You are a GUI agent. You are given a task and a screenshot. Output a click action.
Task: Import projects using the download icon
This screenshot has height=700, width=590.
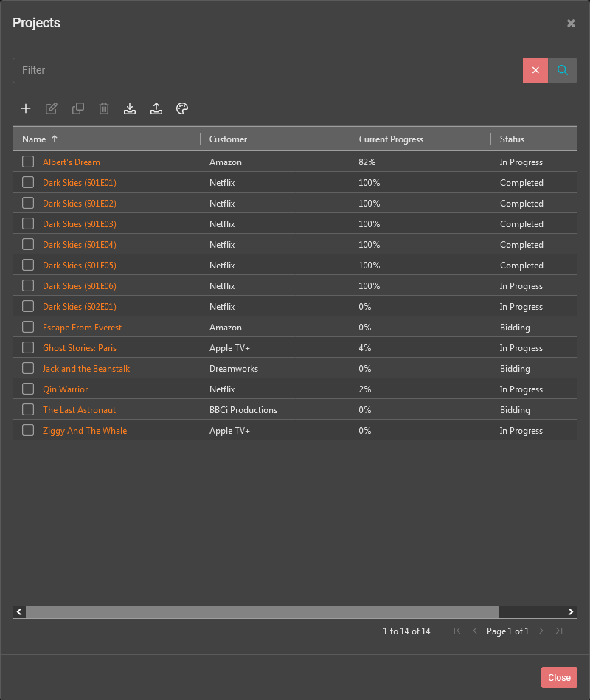[x=130, y=108]
